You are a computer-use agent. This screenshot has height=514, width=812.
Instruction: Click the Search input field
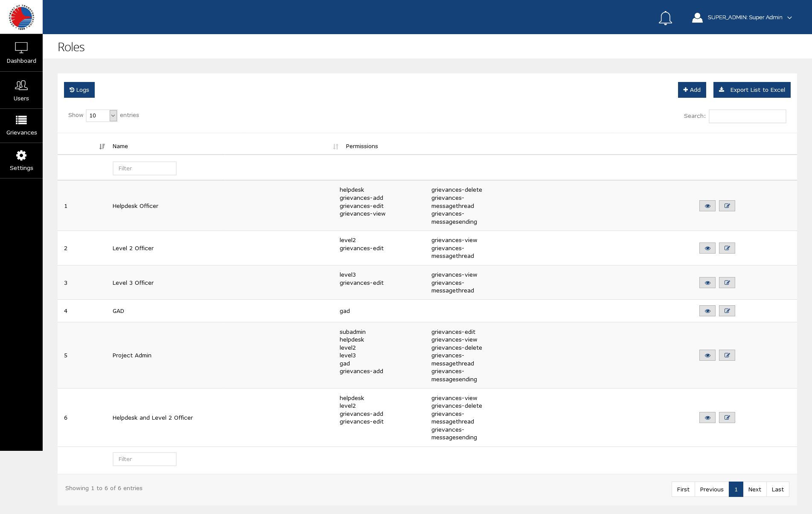(747, 116)
